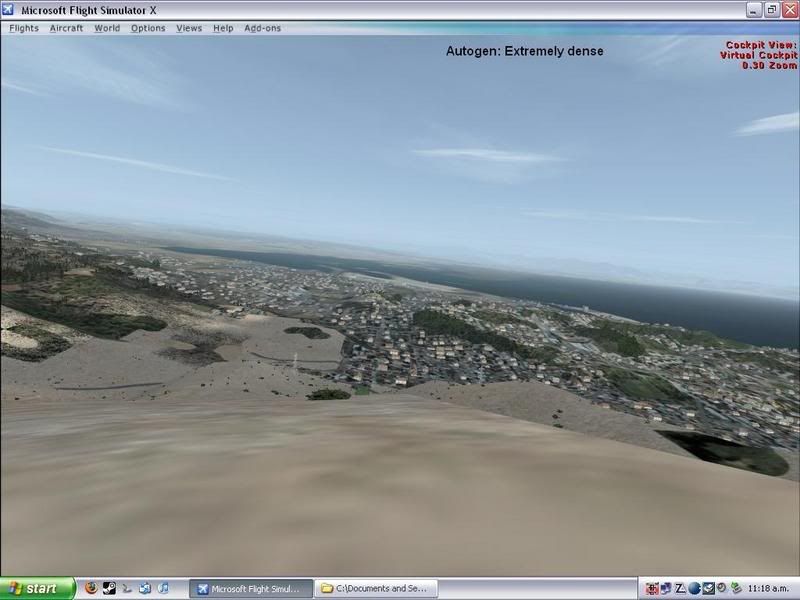Image resolution: width=800 pixels, height=600 pixels.
Task: Select Microsoft Flight Simulator taskbar button
Action: point(251,589)
